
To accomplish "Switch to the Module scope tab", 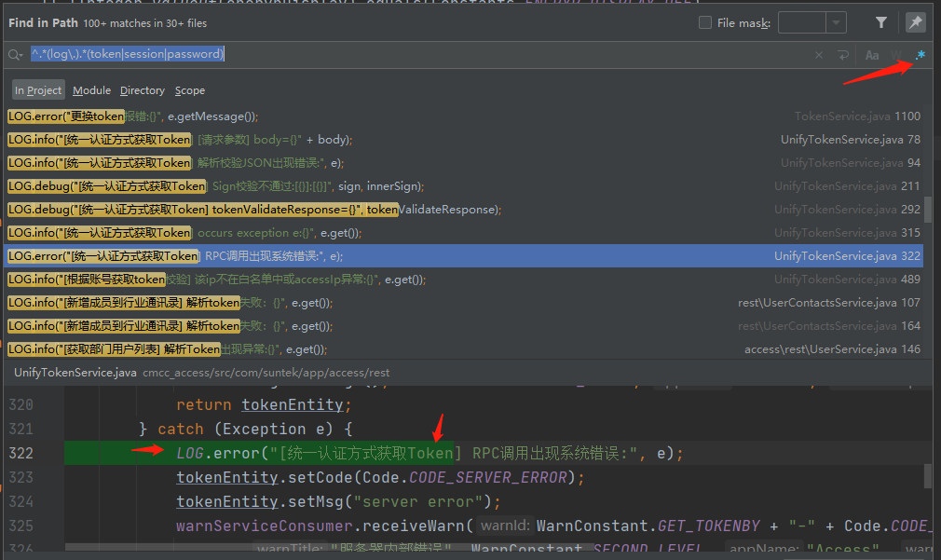I will (x=92, y=90).
